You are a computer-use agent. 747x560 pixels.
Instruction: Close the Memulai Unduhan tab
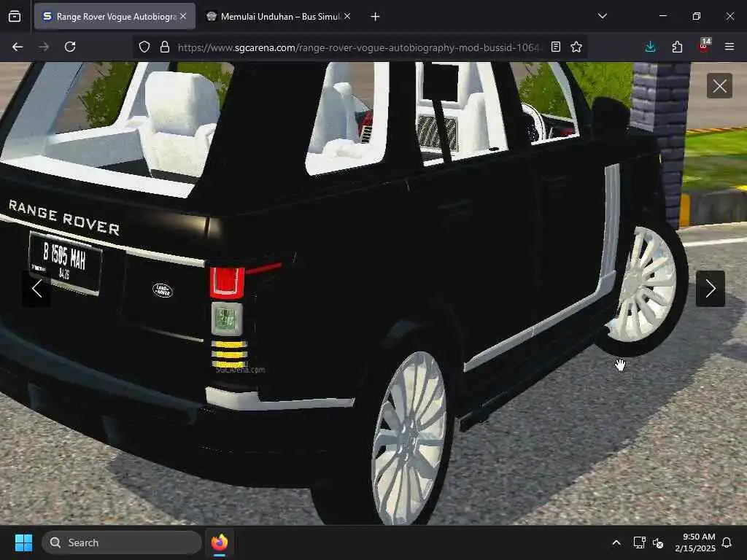(347, 17)
